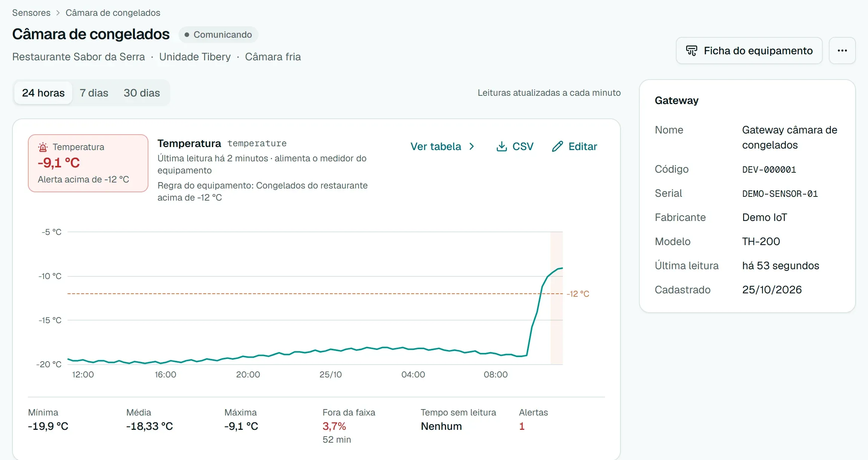Click the Gateway câmara de congelados name
This screenshot has height=460, width=868.
[790, 137]
